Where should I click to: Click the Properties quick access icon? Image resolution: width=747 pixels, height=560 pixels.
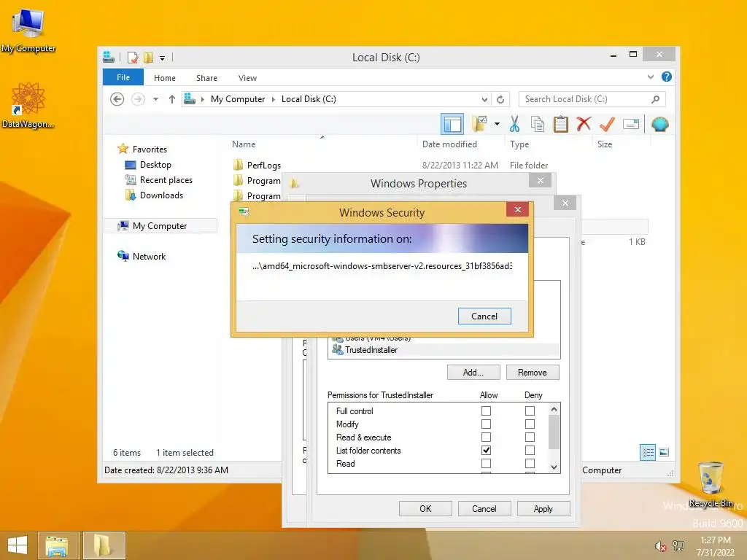coord(133,58)
